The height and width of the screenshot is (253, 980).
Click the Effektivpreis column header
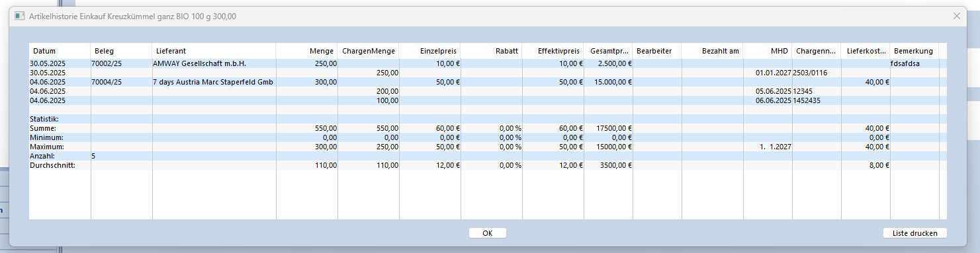pyautogui.click(x=553, y=51)
